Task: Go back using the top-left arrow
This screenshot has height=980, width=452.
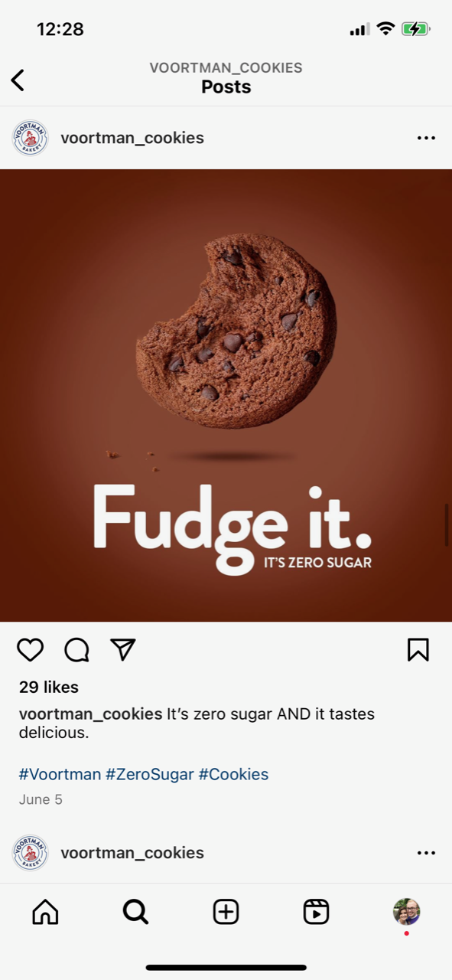Action: pyautogui.click(x=18, y=80)
